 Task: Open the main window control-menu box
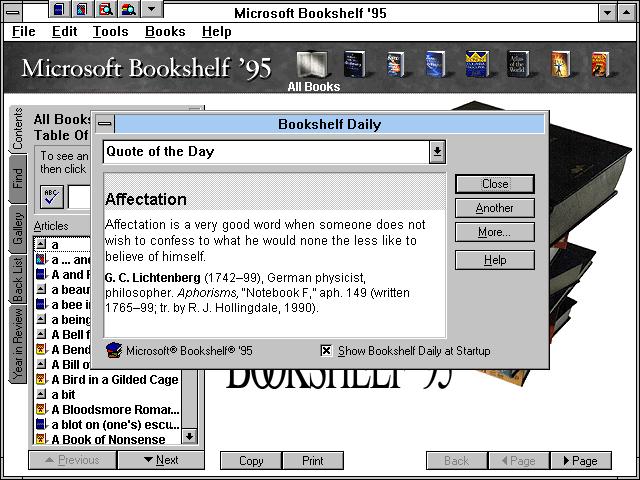click(x=13, y=12)
